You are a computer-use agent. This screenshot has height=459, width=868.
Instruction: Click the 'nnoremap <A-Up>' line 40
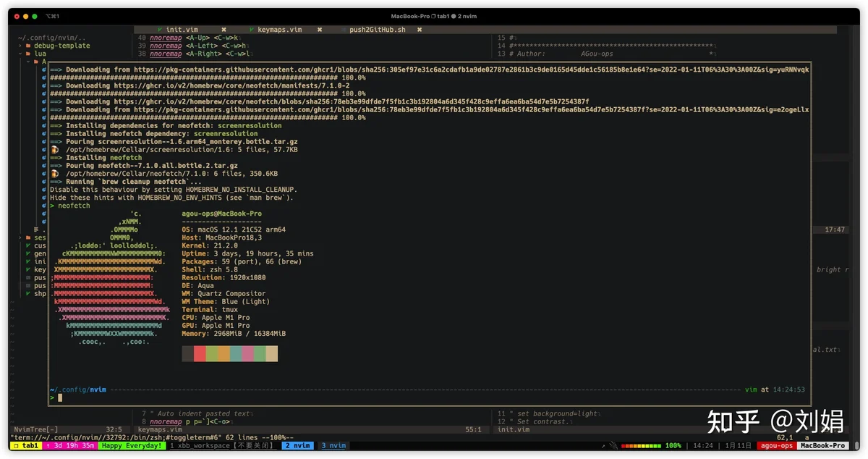coord(188,38)
